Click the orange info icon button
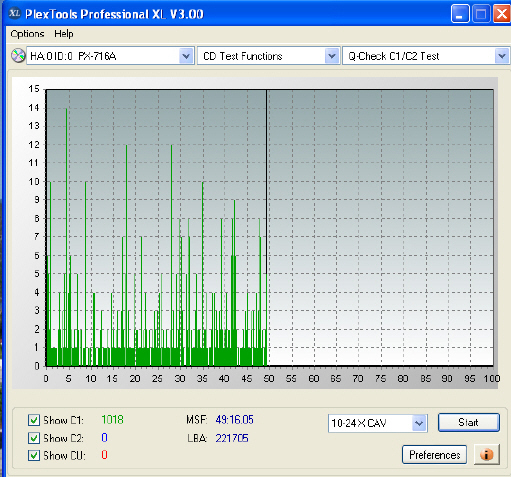 click(487, 454)
